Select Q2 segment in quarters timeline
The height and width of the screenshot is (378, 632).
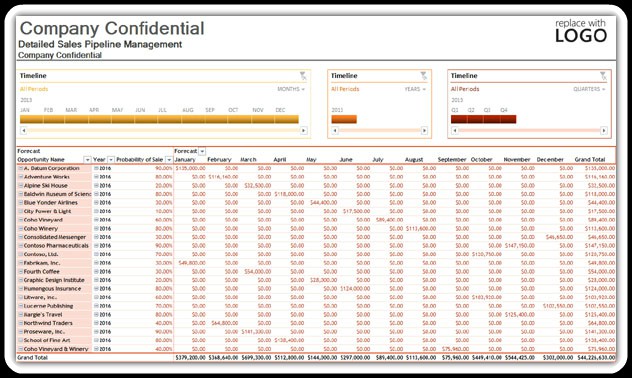click(475, 119)
